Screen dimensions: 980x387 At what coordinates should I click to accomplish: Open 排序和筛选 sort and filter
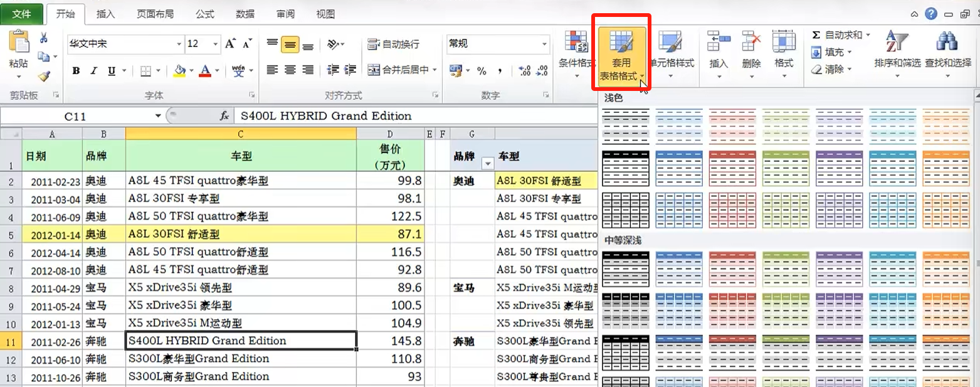pos(897,53)
